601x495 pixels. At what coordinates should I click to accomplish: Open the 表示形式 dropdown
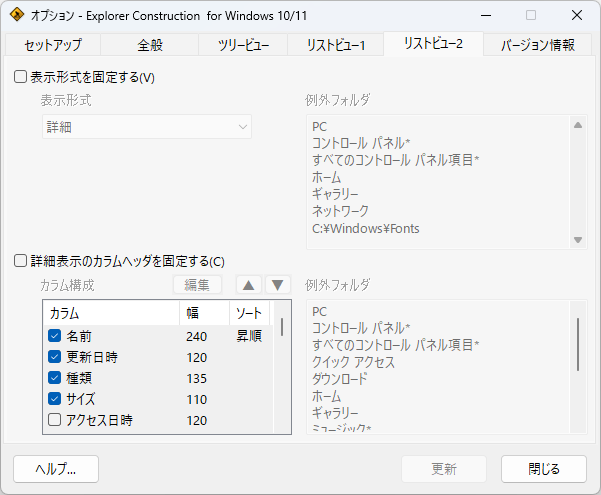coord(146,127)
